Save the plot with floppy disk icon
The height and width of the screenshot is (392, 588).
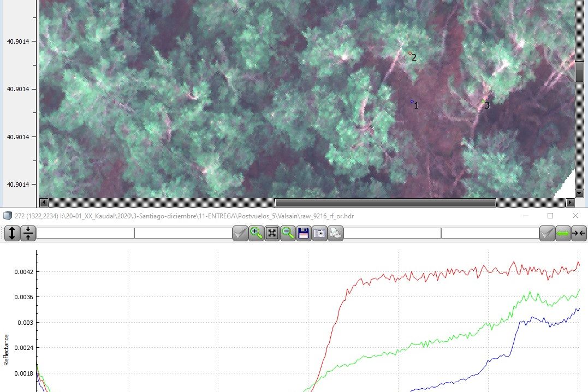[304, 234]
